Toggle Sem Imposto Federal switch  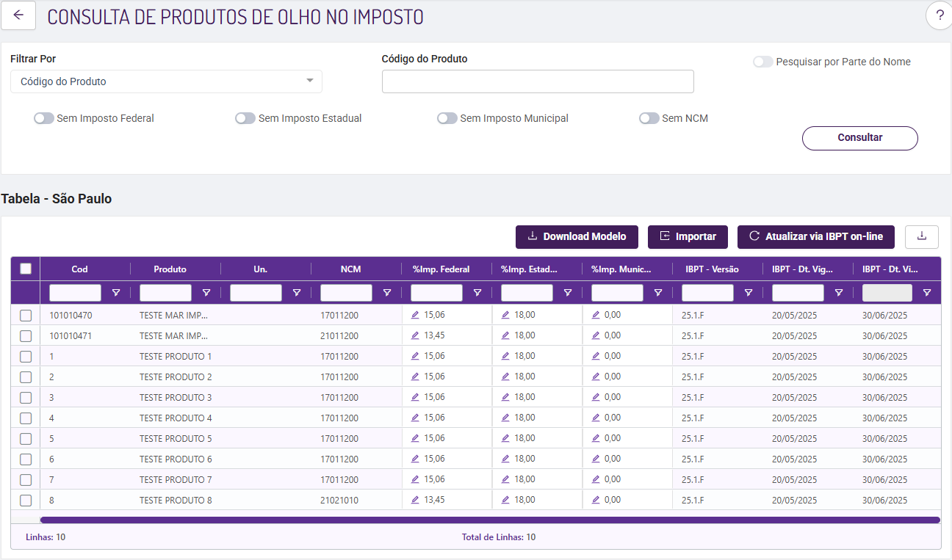pyautogui.click(x=44, y=118)
